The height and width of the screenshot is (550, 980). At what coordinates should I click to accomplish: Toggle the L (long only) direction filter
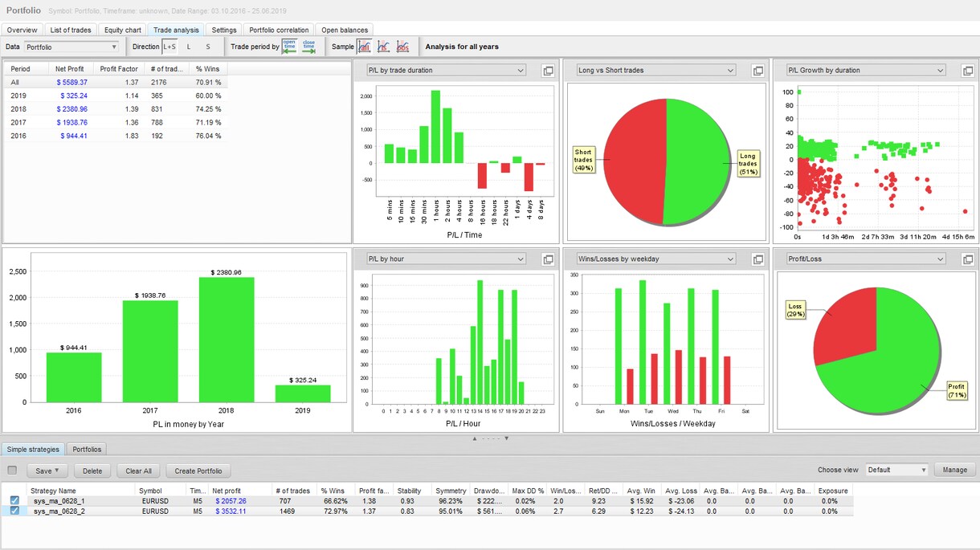click(x=189, y=47)
